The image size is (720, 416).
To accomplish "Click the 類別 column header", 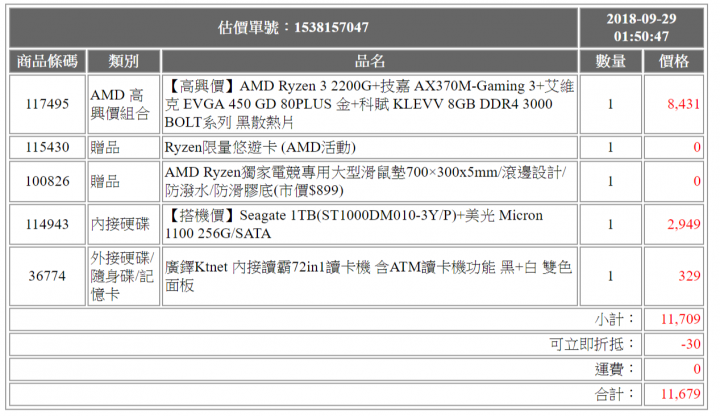I will [124, 61].
